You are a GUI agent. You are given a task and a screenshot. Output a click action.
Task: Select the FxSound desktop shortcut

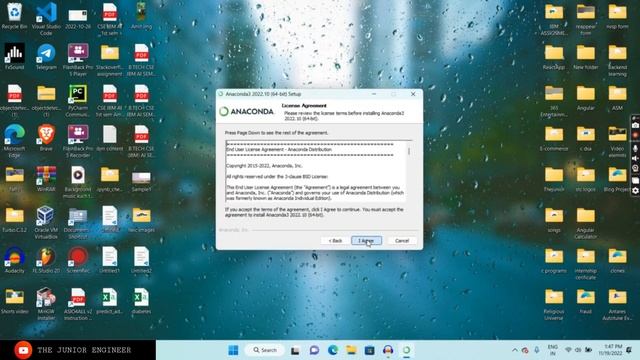pos(14,57)
